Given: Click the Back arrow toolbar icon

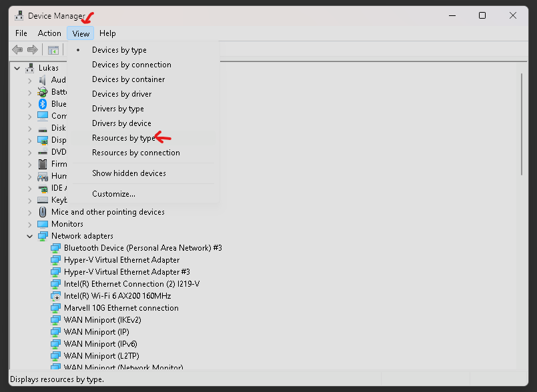Looking at the screenshot, I should [17, 50].
